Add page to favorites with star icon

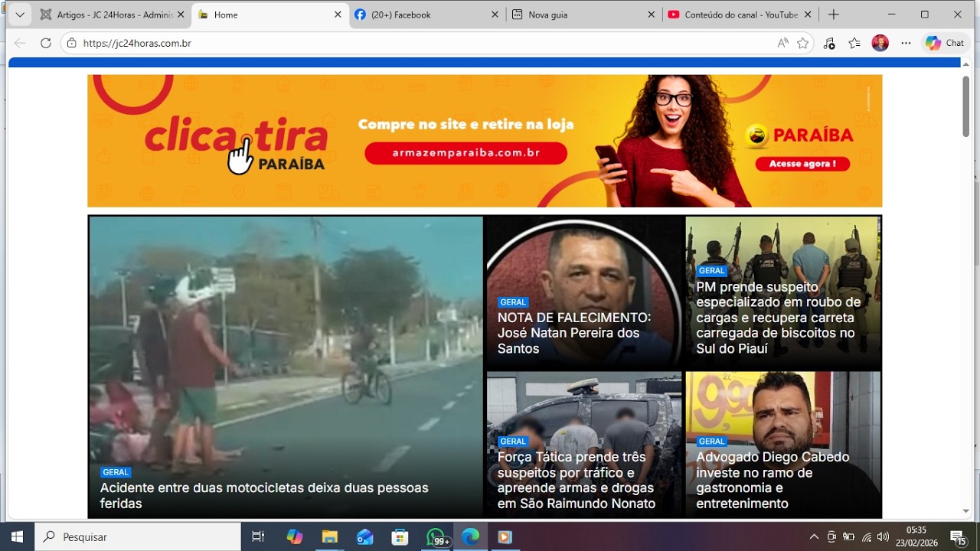(x=802, y=44)
